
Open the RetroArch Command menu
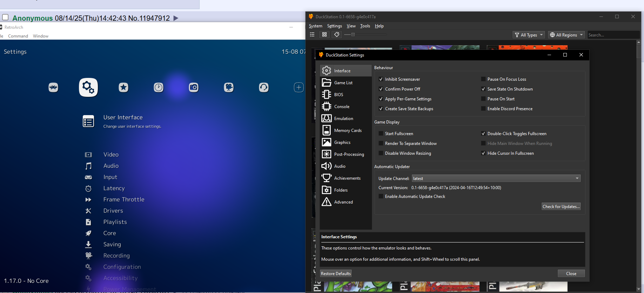[18, 36]
